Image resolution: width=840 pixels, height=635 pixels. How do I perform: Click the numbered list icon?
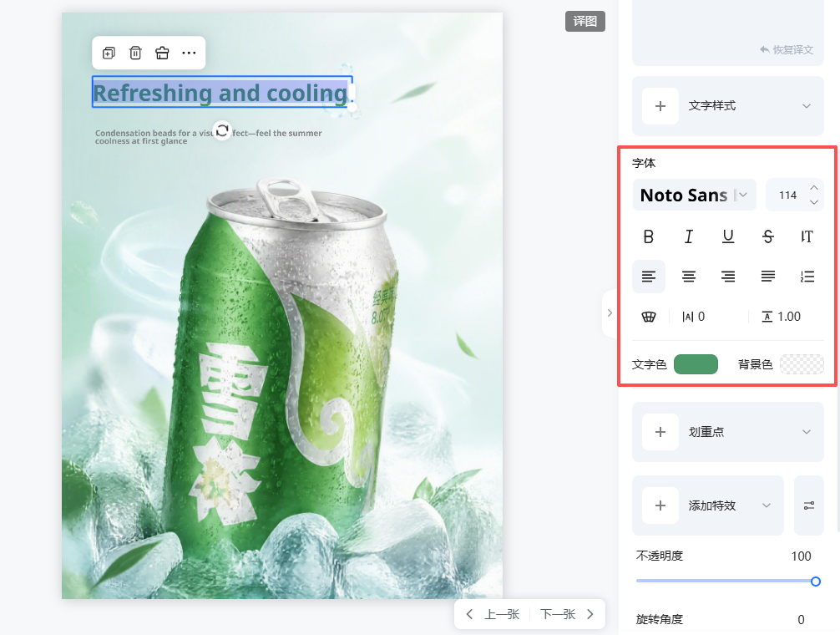(x=807, y=277)
